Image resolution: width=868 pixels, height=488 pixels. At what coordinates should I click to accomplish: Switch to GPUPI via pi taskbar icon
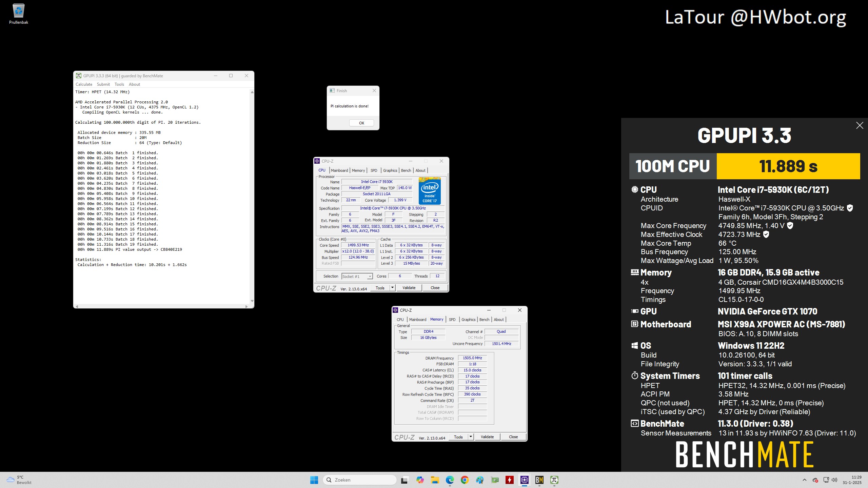coord(554,480)
